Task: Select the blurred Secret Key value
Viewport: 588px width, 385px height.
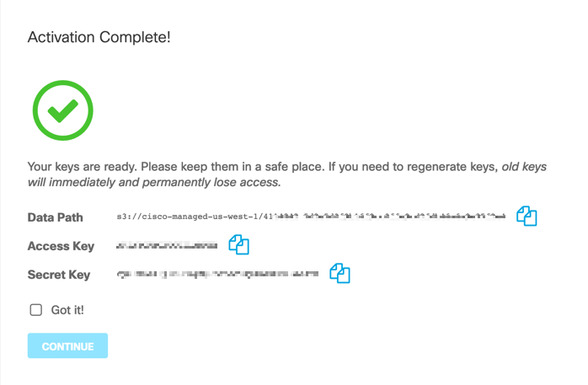Action: pyautogui.click(x=217, y=274)
